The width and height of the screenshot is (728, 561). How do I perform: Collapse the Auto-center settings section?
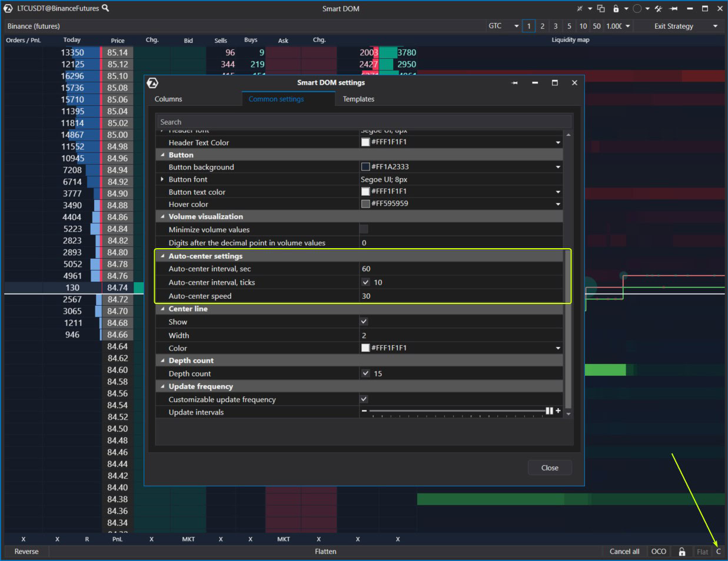(x=162, y=256)
